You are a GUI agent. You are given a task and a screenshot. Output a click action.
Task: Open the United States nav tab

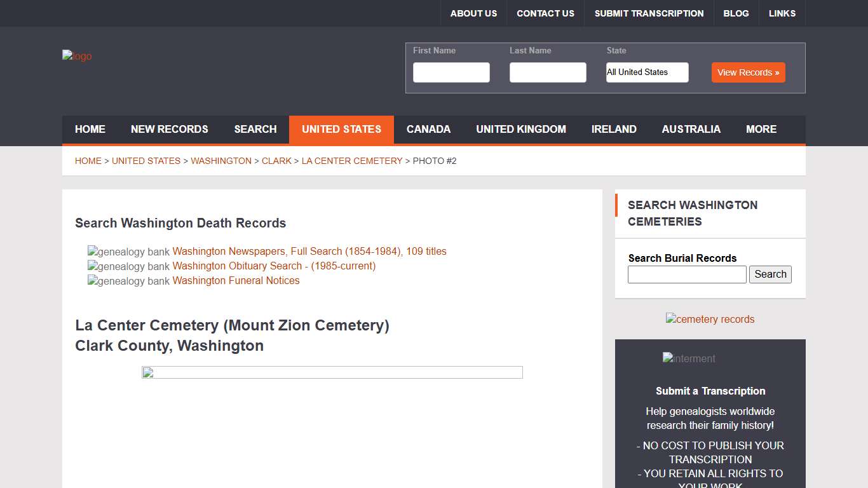coord(341,130)
